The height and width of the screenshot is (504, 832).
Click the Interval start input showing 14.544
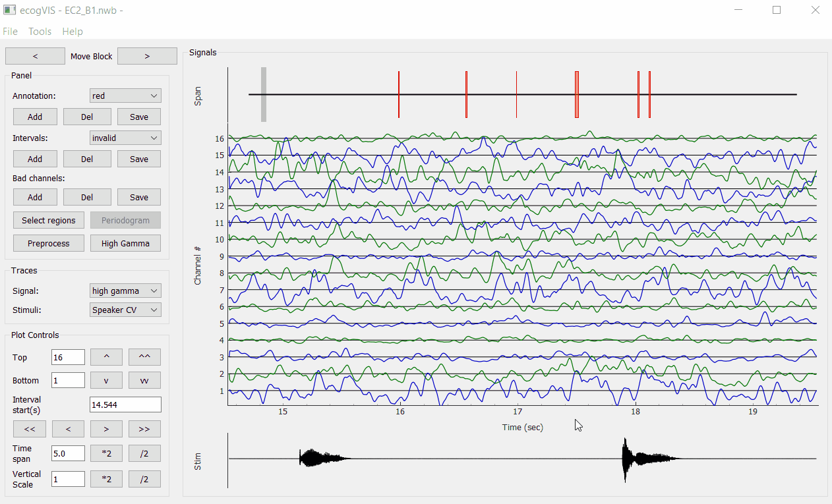[x=125, y=405]
